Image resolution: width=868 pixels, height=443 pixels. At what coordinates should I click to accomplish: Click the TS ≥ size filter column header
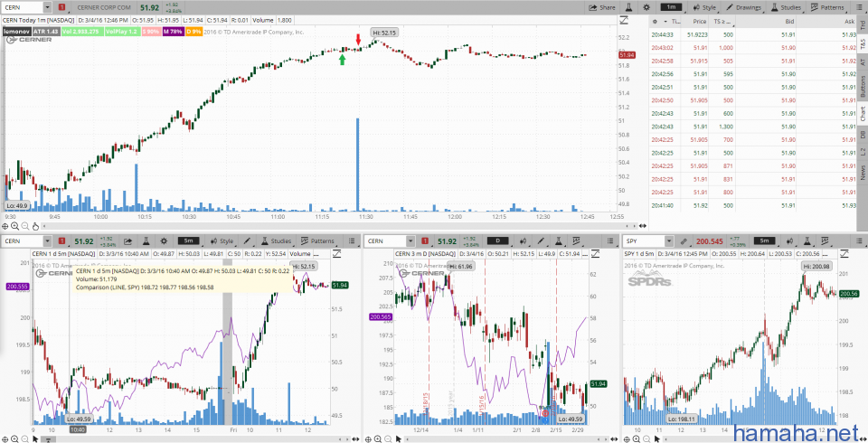click(x=722, y=22)
